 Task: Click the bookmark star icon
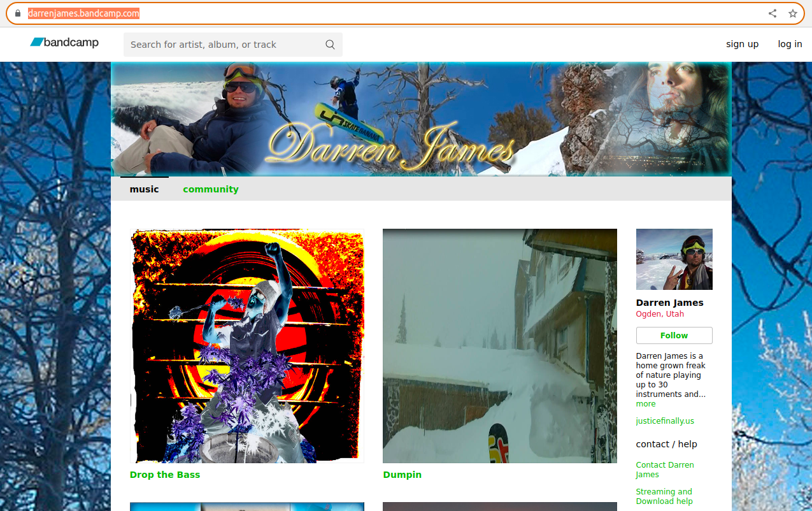point(792,13)
